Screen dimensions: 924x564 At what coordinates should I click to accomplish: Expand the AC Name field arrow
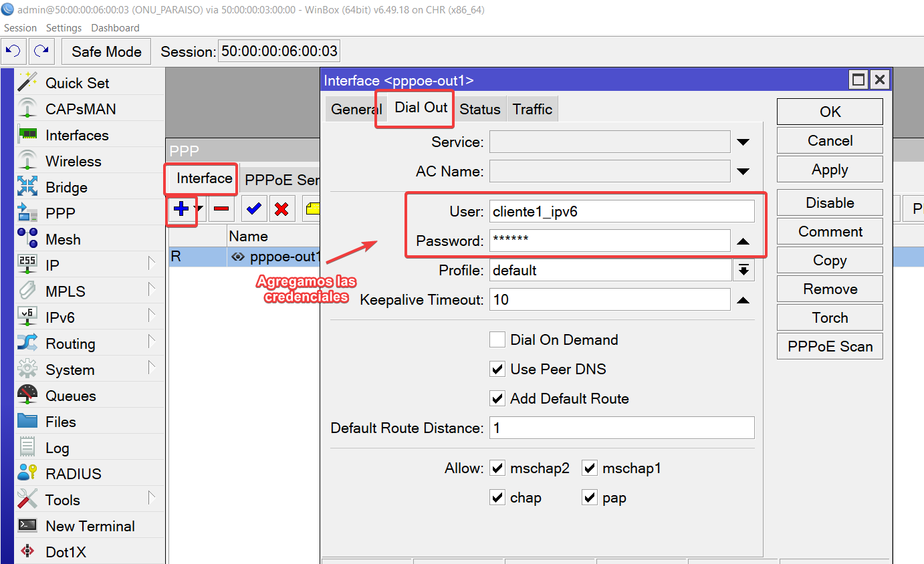click(x=743, y=172)
